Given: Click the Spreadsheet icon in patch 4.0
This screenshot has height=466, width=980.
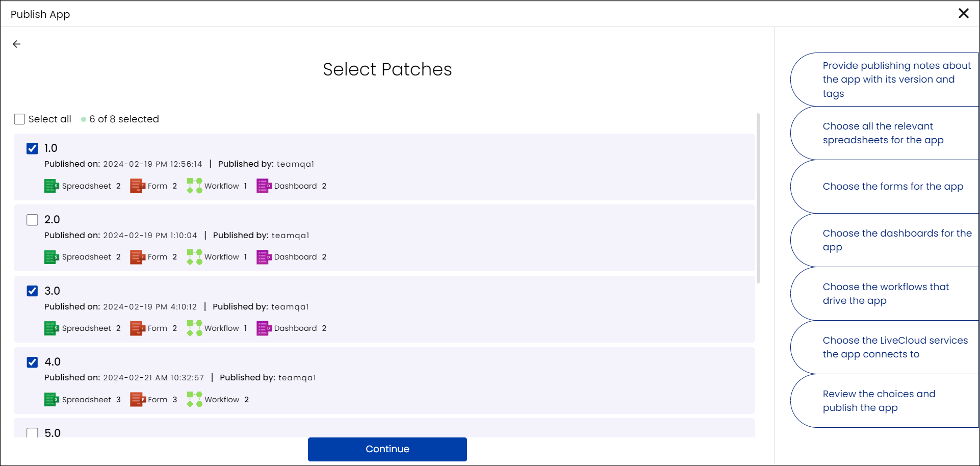Looking at the screenshot, I should [51, 400].
